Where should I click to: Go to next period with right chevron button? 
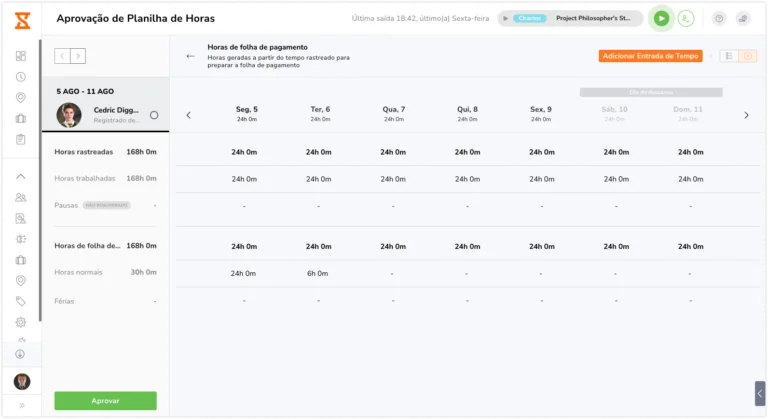pyautogui.click(x=78, y=56)
